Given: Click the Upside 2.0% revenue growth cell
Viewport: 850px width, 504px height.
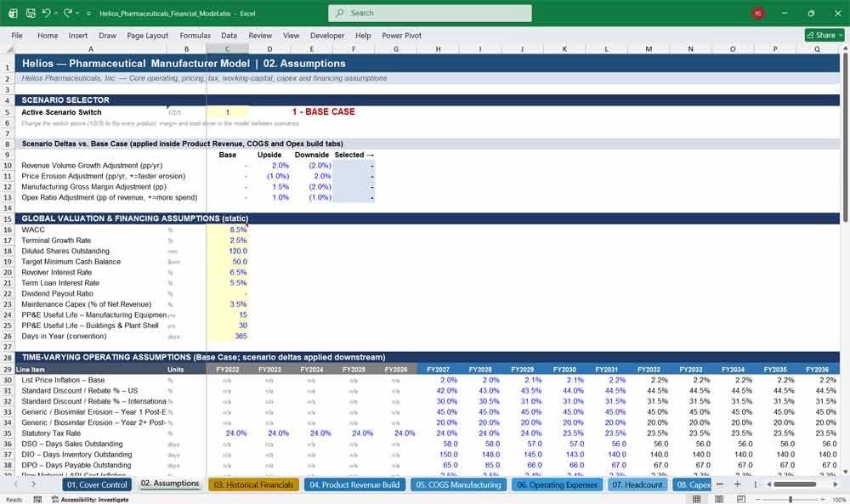Looking at the screenshot, I should (269, 165).
